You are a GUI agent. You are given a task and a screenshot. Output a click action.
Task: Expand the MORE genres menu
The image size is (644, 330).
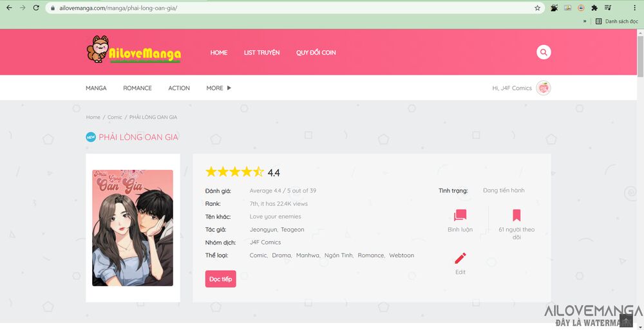click(218, 88)
